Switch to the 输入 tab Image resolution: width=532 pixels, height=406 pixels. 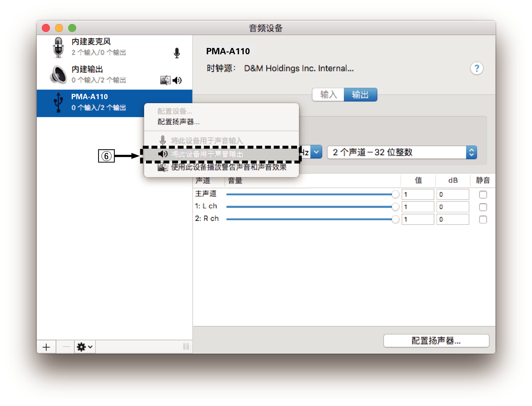tap(328, 95)
